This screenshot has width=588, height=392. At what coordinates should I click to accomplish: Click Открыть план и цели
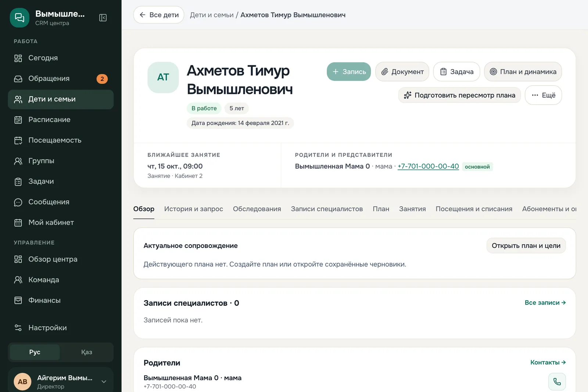click(526, 246)
